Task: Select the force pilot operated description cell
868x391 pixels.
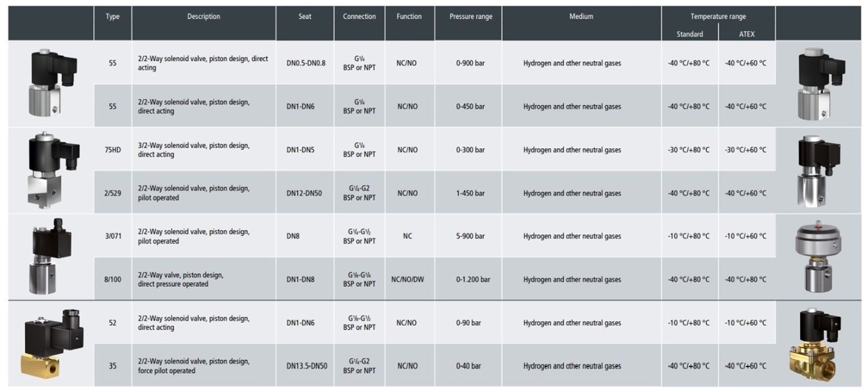Action: tap(193, 366)
